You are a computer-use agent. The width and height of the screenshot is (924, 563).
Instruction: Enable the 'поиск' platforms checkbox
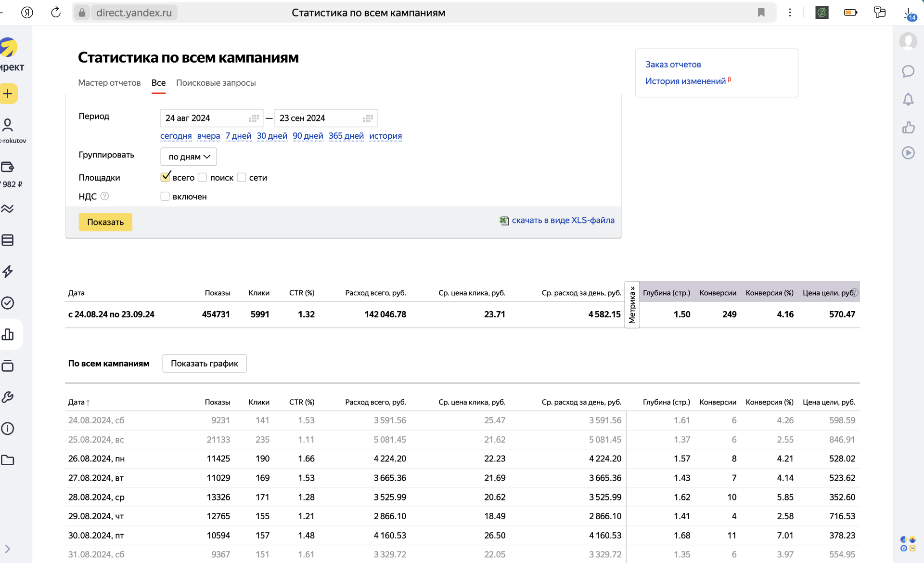[203, 177]
